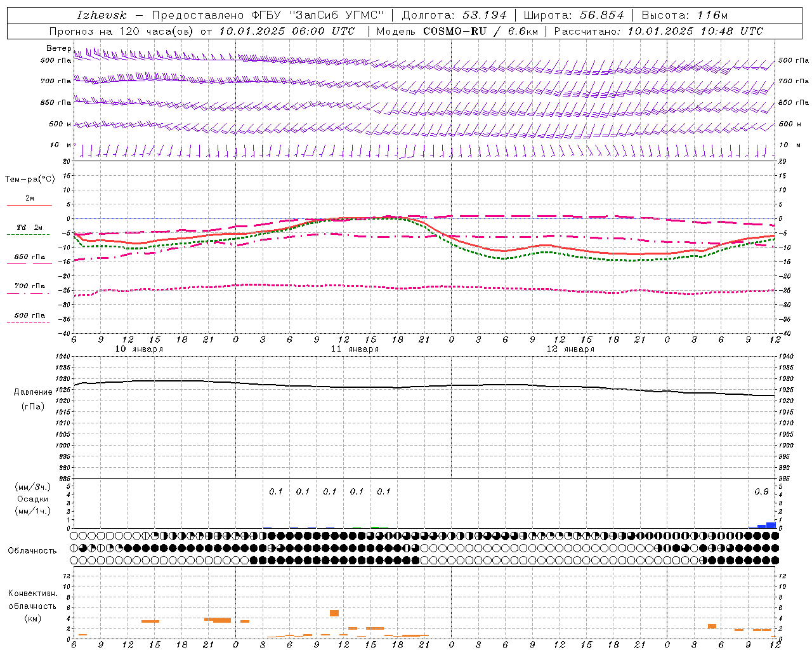Click the calculation time 10.01.2025 10:48 UTC
Image resolution: width=812 pixels, height=650 pixels.
(x=695, y=31)
